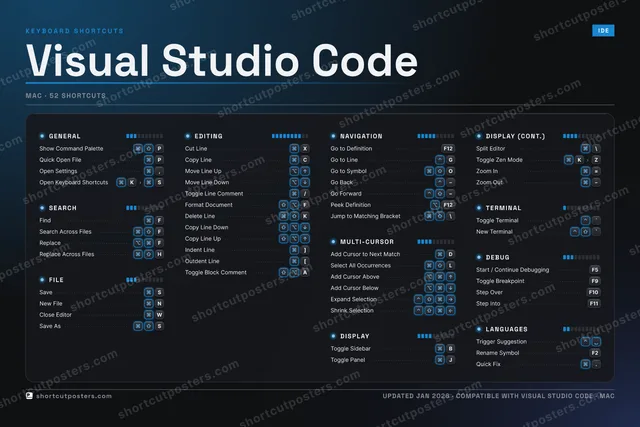Click the N key in the New File row
The width and height of the screenshot is (640, 427).
point(159,304)
